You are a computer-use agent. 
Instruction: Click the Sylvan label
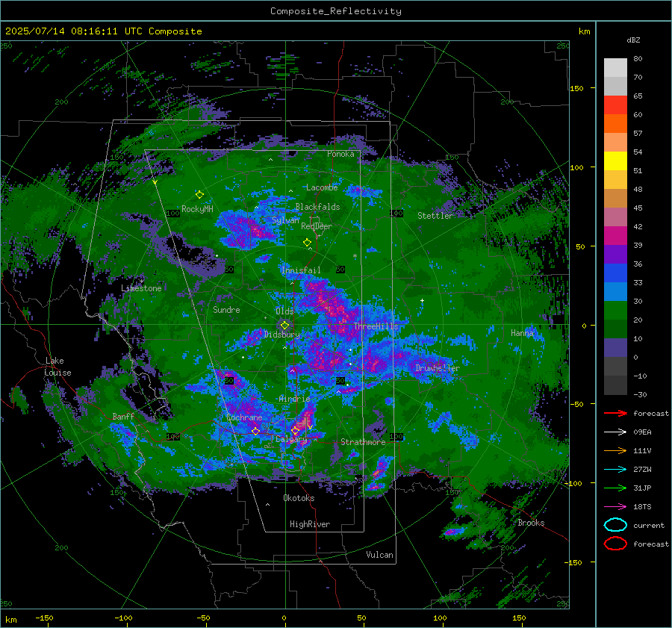(285, 220)
